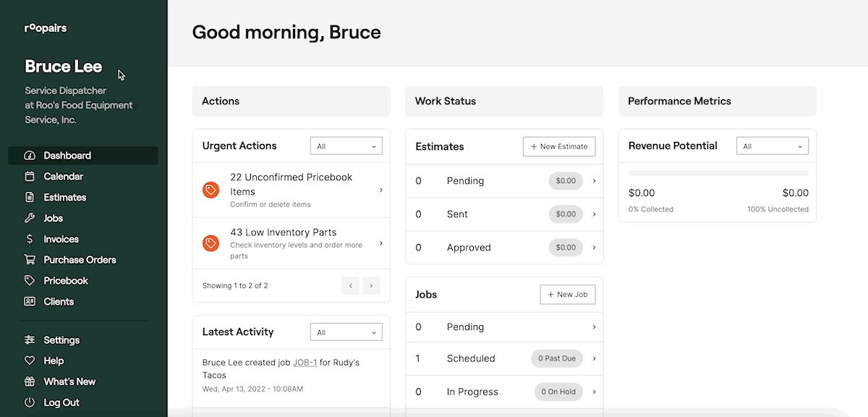Open Settings from the sidebar menu
This screenshot has height=417, width=868.
tap(61, 340)
